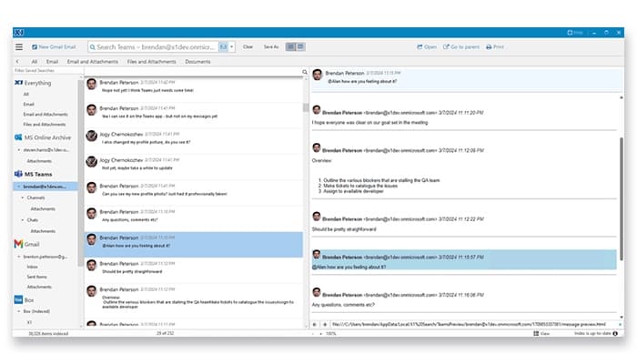Switch to the split view layout toggle
Screen dimensions: 637x364
[300, 46]
